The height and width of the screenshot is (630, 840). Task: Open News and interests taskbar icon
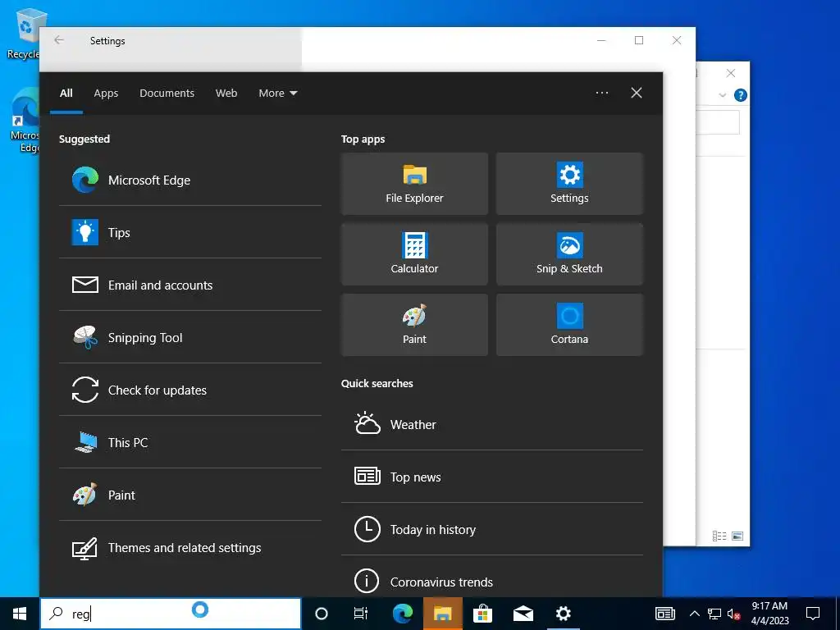click(x=665, y=614)
